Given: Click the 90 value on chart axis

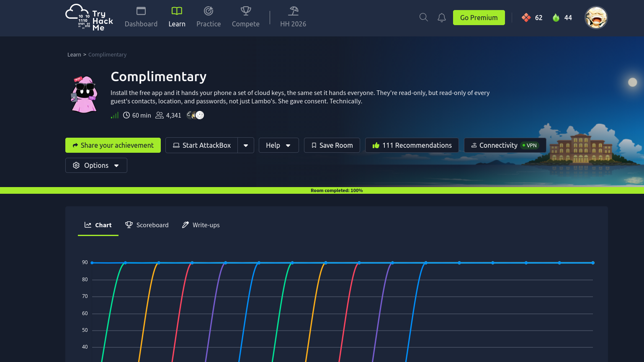Looking at the screenshot, I should tap(85, 262).
